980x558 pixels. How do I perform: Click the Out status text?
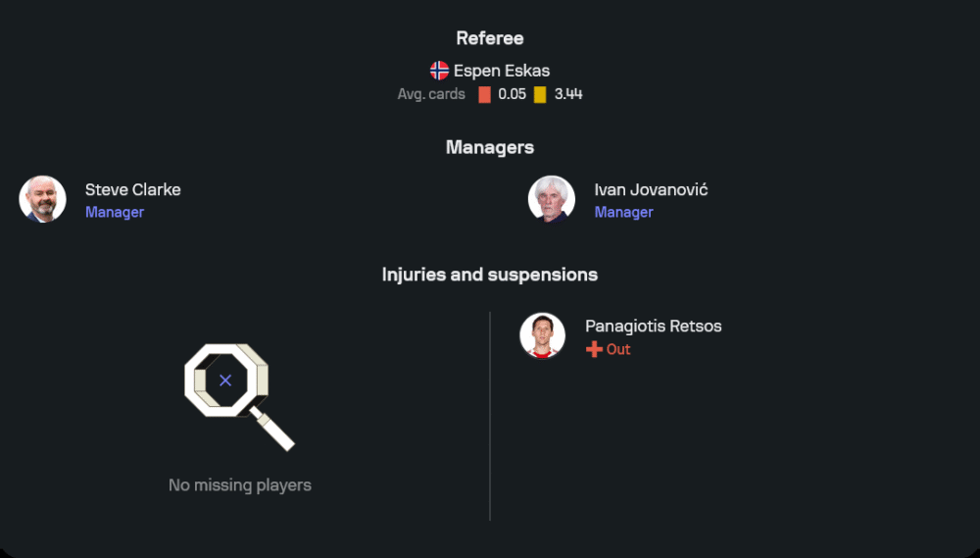click(618, 349)
